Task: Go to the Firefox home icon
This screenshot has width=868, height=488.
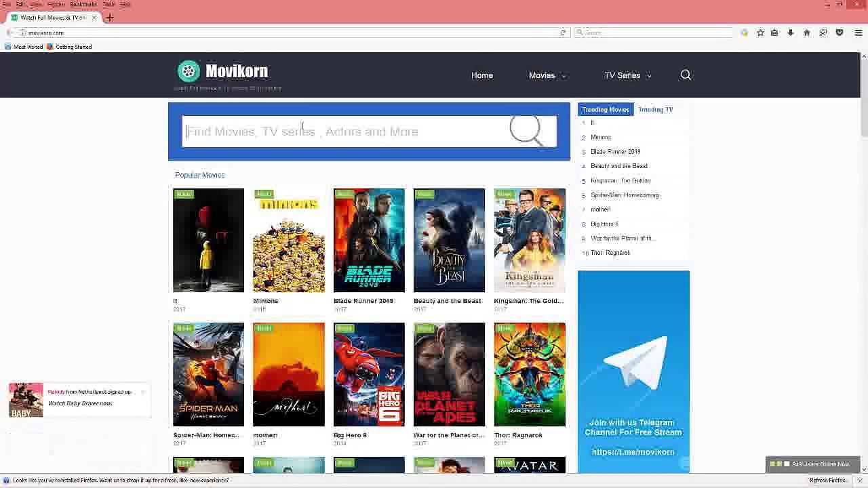Action: (x=806, y=33)
